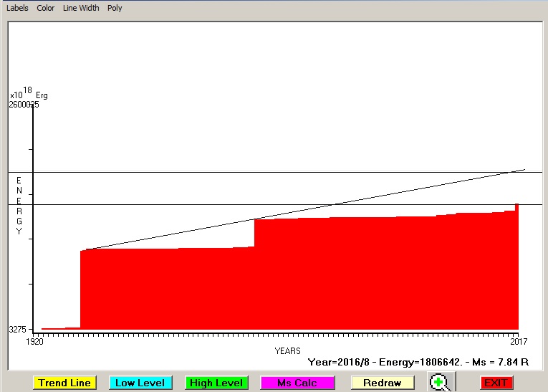Open the Line Width menu
Screen dimensions: 548x392
click(x=81, y=9)
